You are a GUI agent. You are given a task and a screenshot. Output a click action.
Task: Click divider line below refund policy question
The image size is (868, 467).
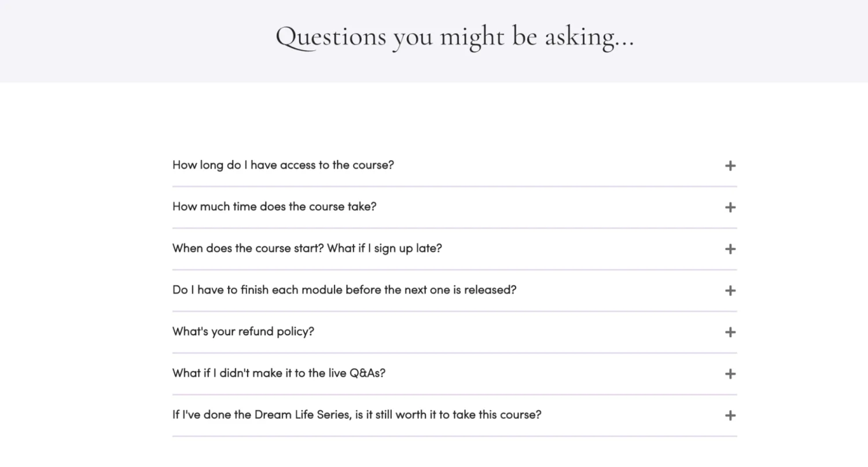tap(454, 353)
